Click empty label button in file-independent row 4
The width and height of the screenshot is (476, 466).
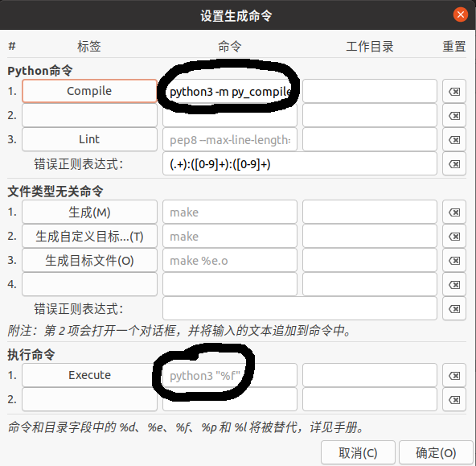coord(89,285)
